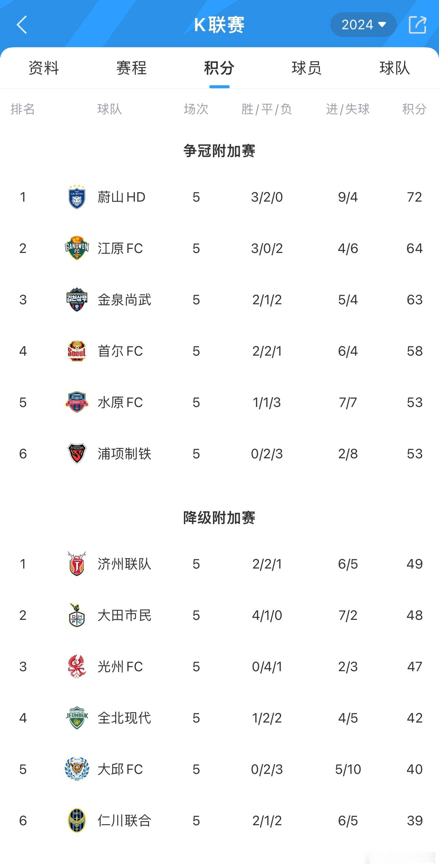Open the 2024 season dropdown
Image resolution: width=439 pixels, height=868 pixels.
(x=363, y=25)
